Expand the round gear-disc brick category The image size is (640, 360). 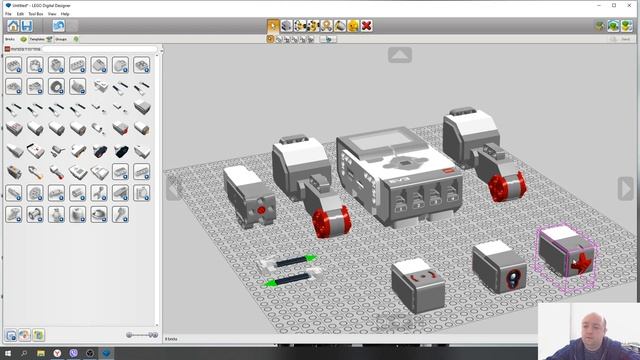35,193
